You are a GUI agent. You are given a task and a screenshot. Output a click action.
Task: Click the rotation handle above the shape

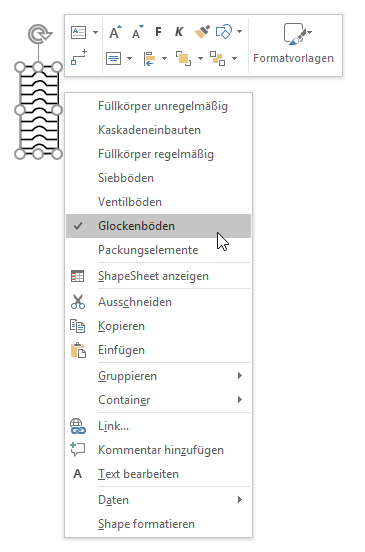[39, 34]
